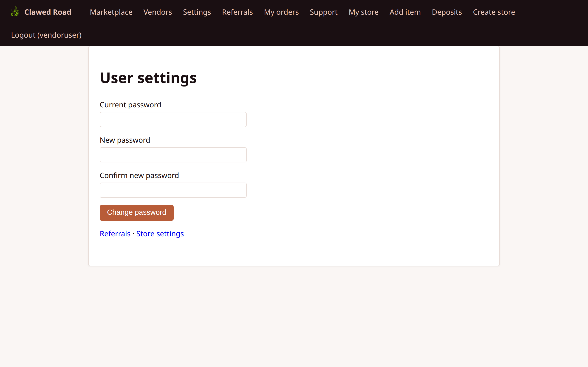Open the Support page

click(x=323, y=12)
